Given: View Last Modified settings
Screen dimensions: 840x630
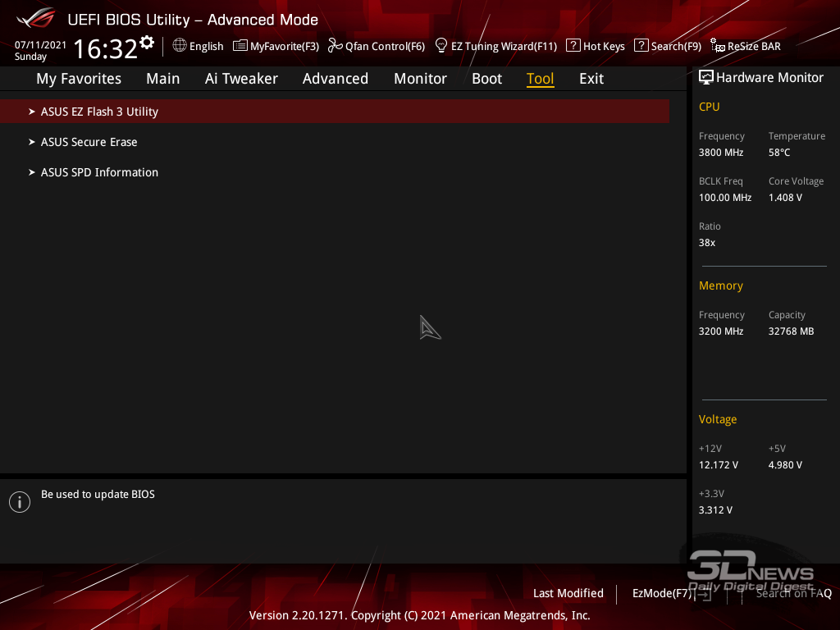Looking at the screenshot, I should point(568,594).
